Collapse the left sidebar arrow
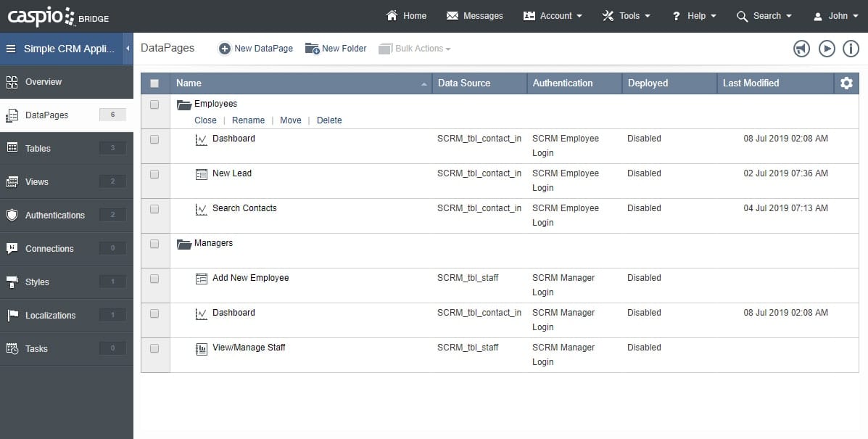 [x=128, y=49]
